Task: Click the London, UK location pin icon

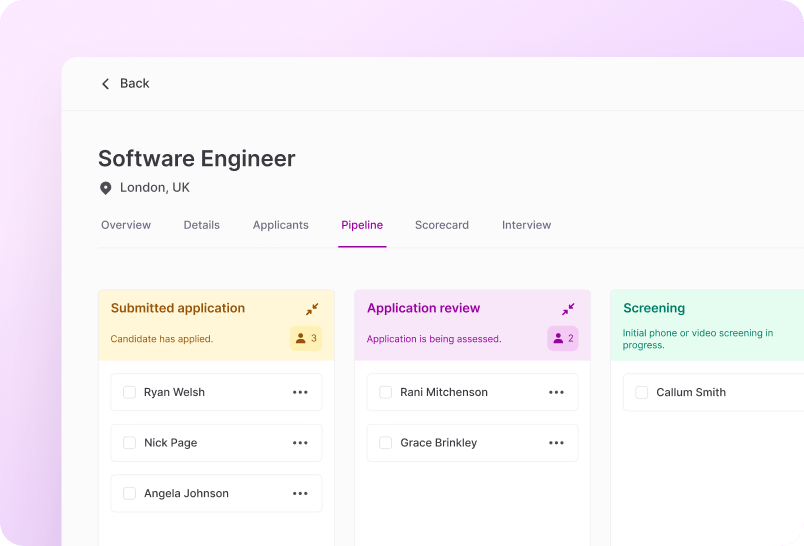Action: point(105,188)
